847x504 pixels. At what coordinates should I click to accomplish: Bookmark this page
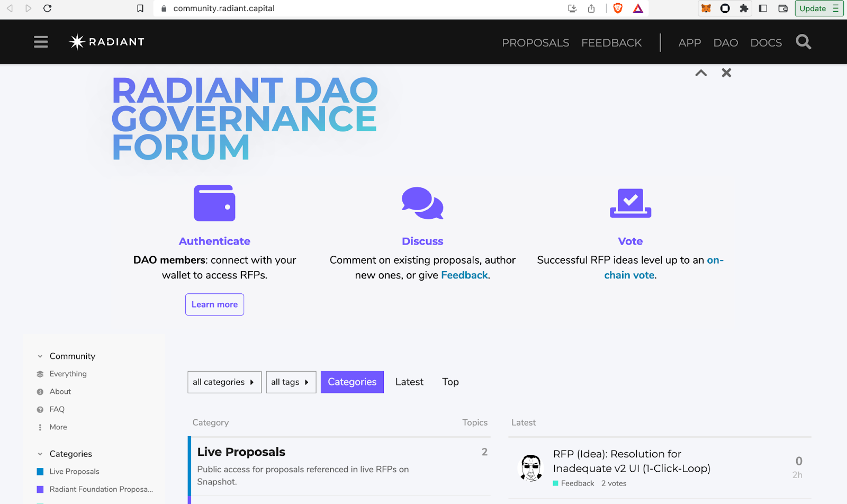coord(140,8)
